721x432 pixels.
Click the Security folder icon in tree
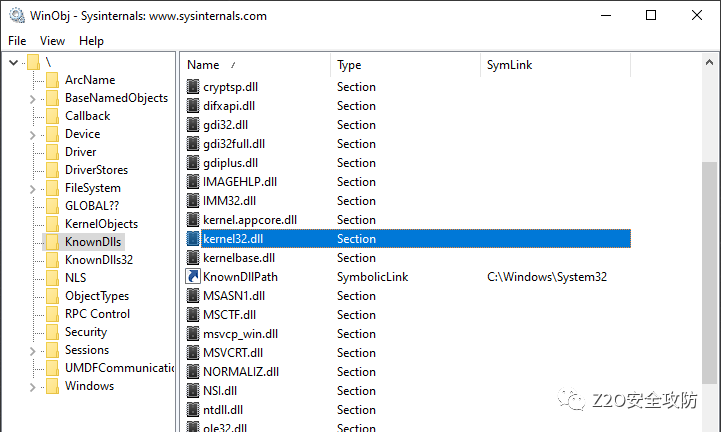pyautogui.click(x=52, y=332)
